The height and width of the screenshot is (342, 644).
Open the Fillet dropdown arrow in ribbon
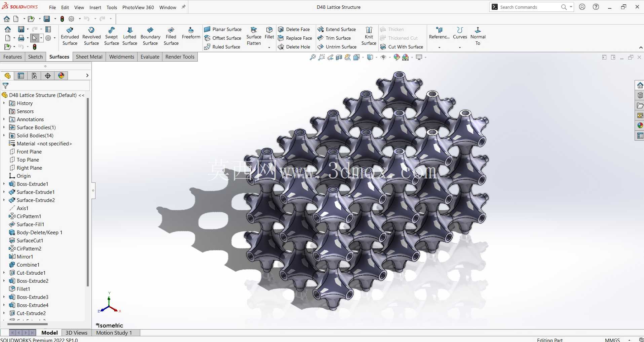[269, 47]
